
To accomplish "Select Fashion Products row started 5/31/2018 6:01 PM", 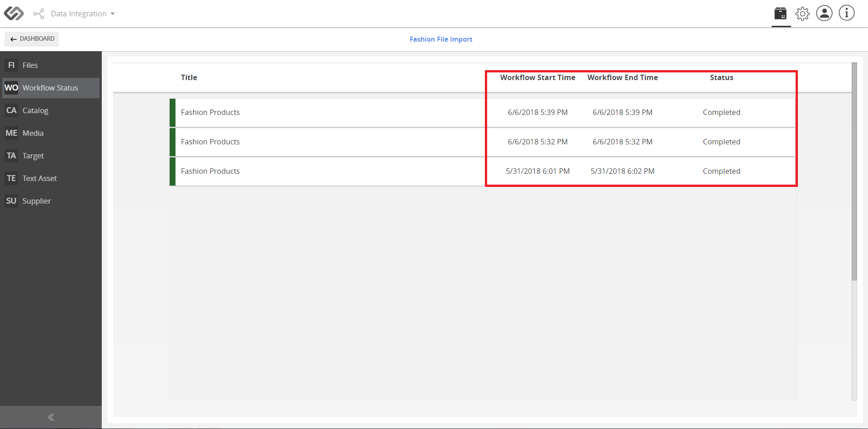I will point(483,172).
